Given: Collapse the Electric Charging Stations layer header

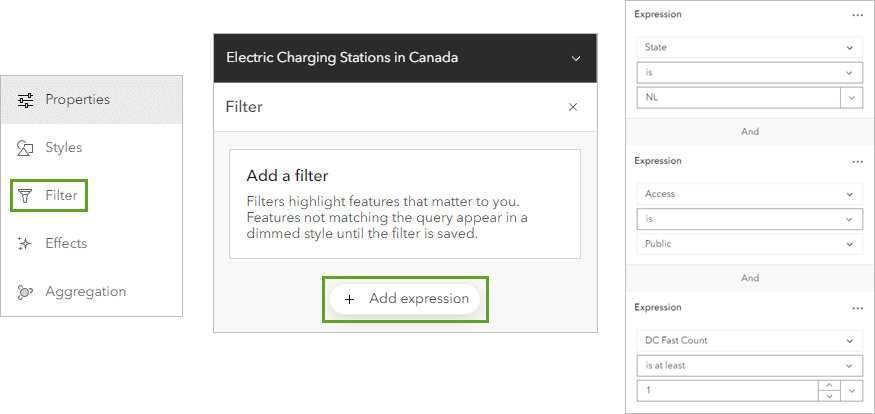Looking at the screenshot, I should (576, 58).
